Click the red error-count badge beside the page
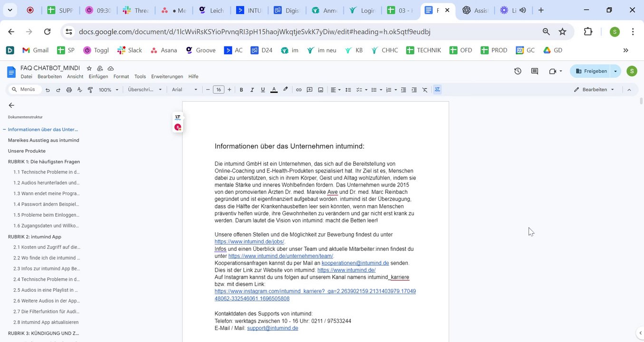The height and width of the screenshot is (342, 644). click(178, 127)
